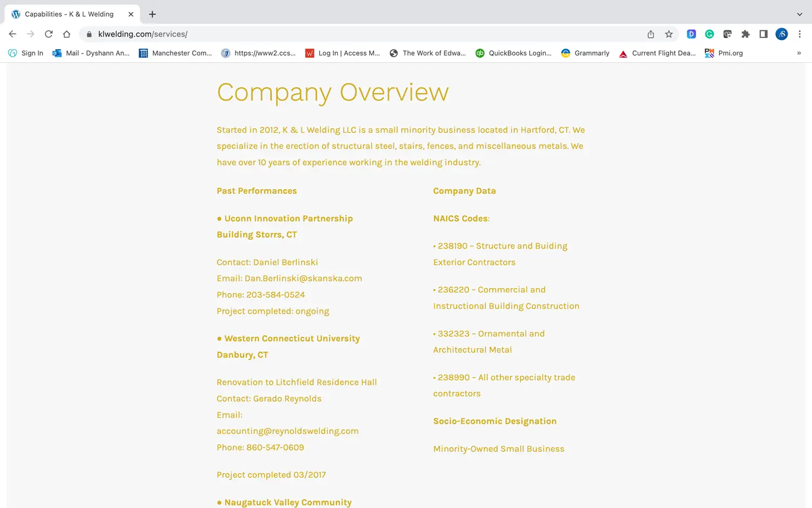Open the QuickBooks Login bookmark
Viewport: 812px width, 508px height.
513,53
